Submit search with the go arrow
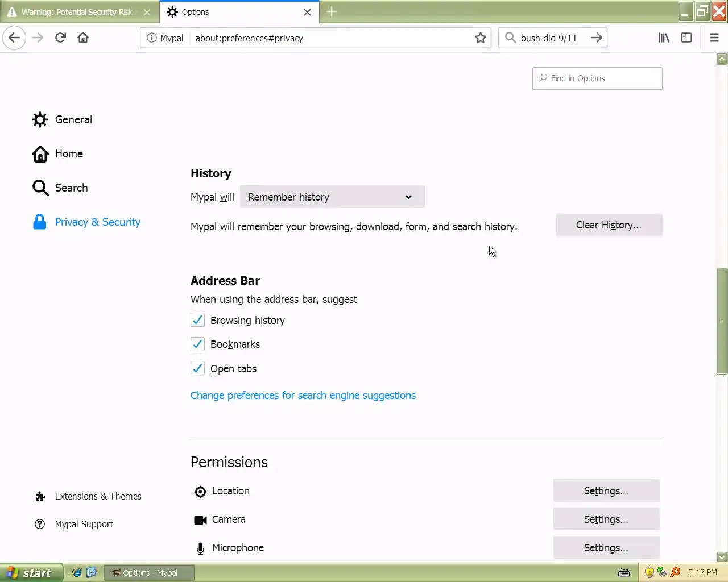This screenshot has width=728, height=582. point(596,38)
